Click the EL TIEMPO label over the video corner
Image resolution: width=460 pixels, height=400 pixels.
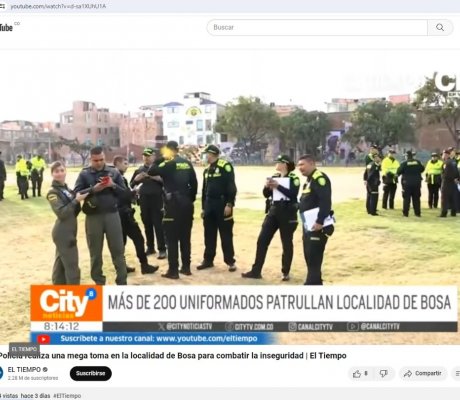click(x=24, y=349)
